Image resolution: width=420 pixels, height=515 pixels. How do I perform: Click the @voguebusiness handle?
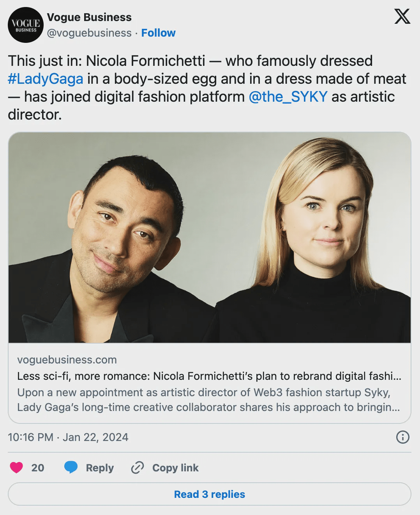pyautogui.click(x=89, y=33)
